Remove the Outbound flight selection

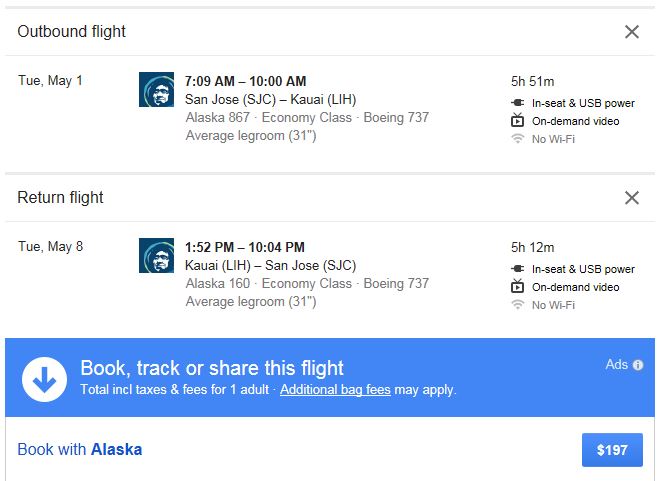pyautogui.click(x=632, y=32)
